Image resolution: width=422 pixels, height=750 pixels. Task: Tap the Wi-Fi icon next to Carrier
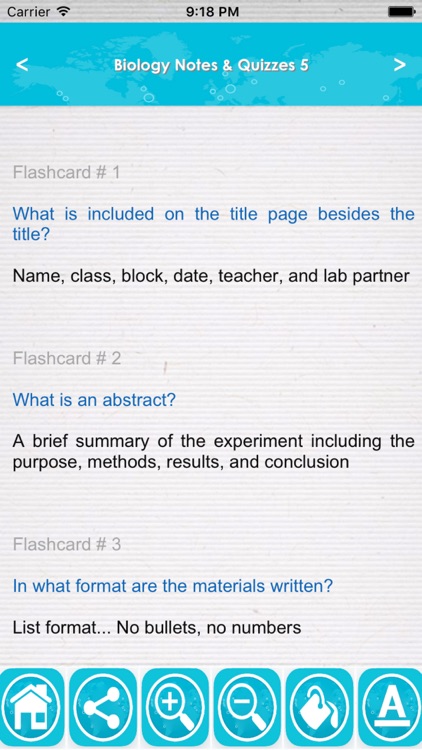coord(63,12)
